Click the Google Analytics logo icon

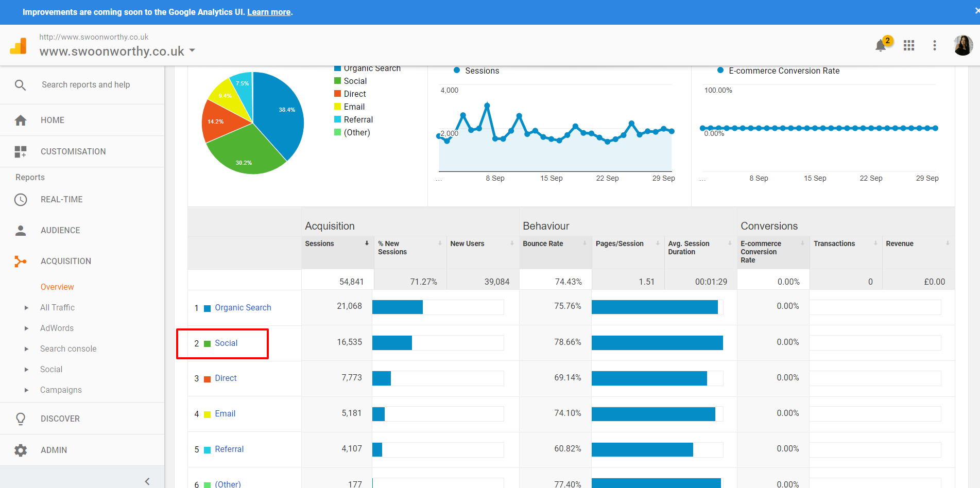coord(19,46)
